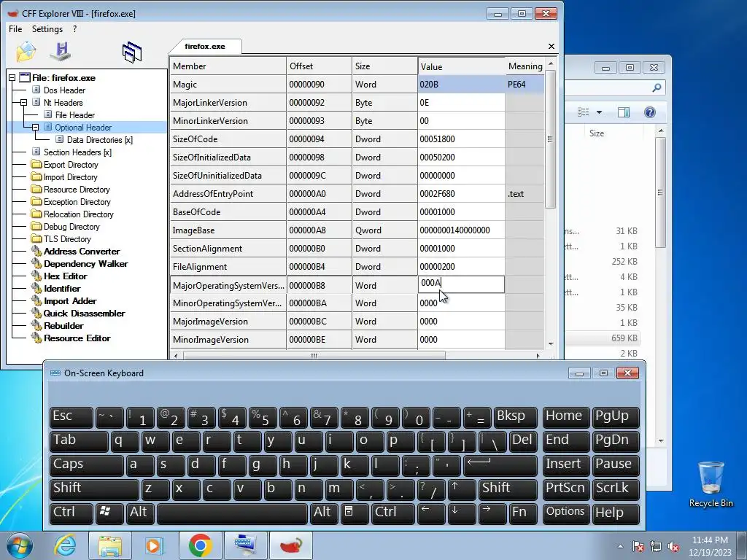
Task: Click the Open file toolbar icon
Action: (26, 52)
